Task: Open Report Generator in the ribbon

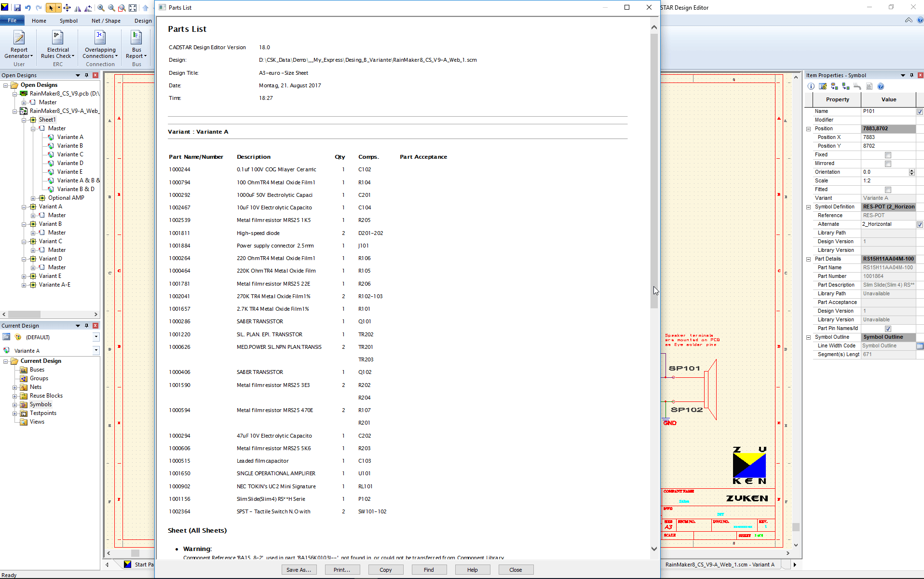Action: (x=19, y=44)
